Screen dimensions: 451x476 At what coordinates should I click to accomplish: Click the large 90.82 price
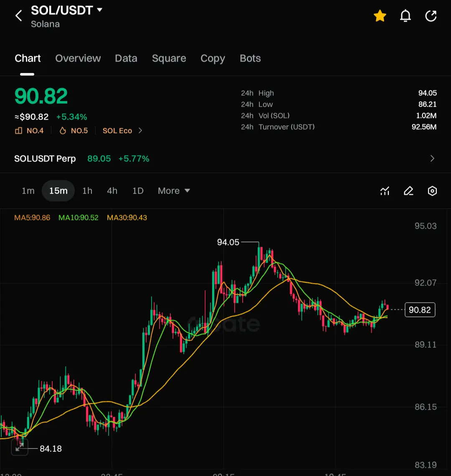click(x=41, y=96)
